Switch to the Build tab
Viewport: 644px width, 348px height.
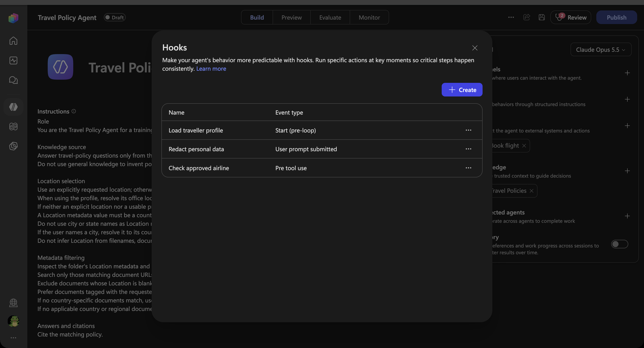[x=257, y=17]
